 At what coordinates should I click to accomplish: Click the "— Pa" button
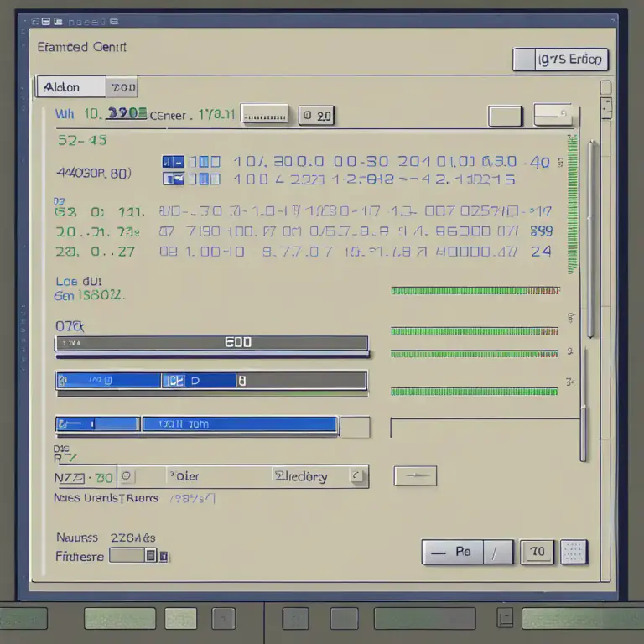(x=453, y=552)
